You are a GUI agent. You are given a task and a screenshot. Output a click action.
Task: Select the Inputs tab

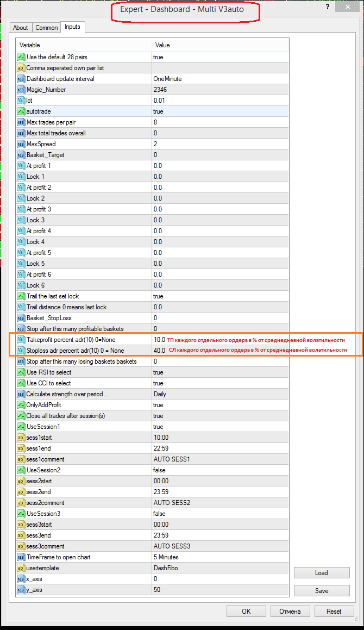[72, 27]
